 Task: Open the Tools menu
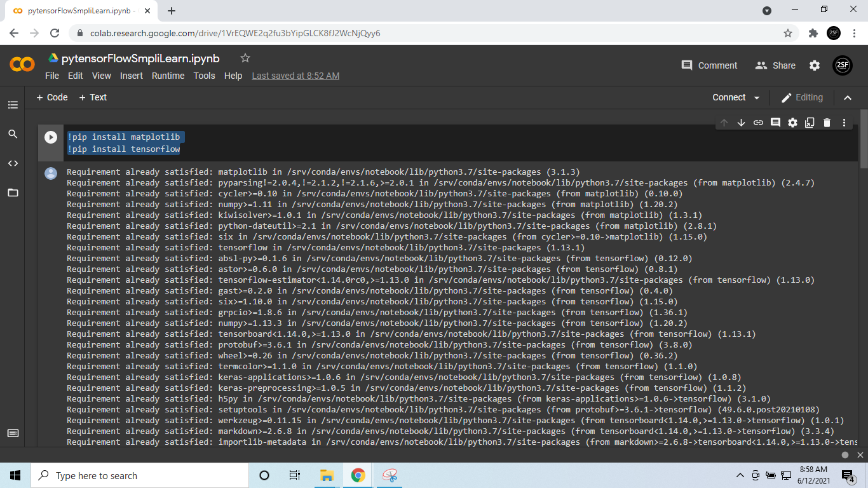[x=205, y=76]
